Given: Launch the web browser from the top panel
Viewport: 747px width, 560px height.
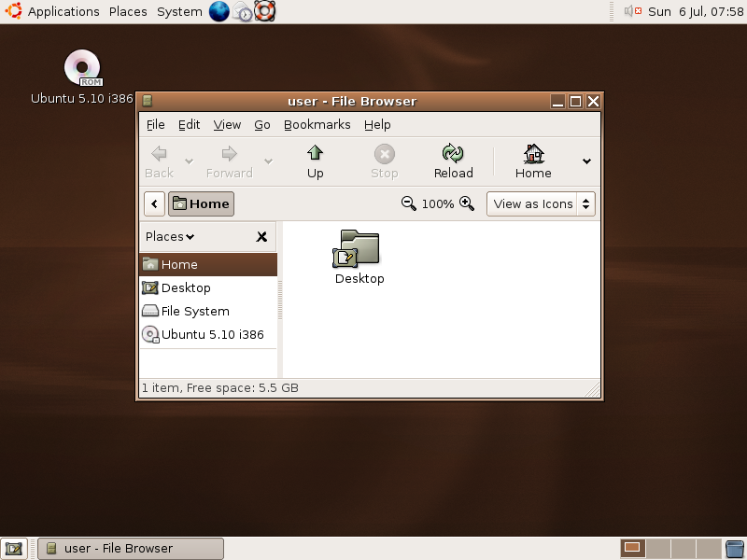Looking at the screenshot, I should click(218, 11).
